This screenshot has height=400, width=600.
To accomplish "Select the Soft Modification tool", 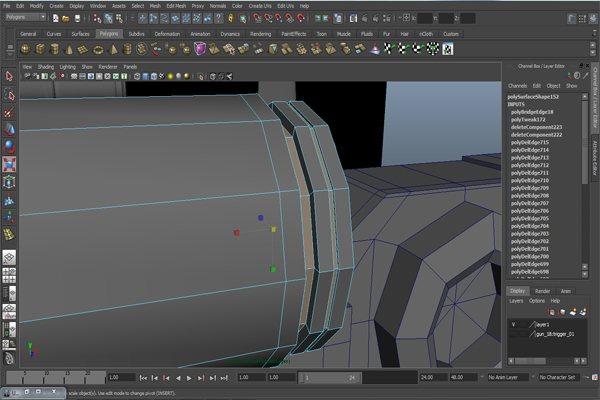I will pos(9,199).
